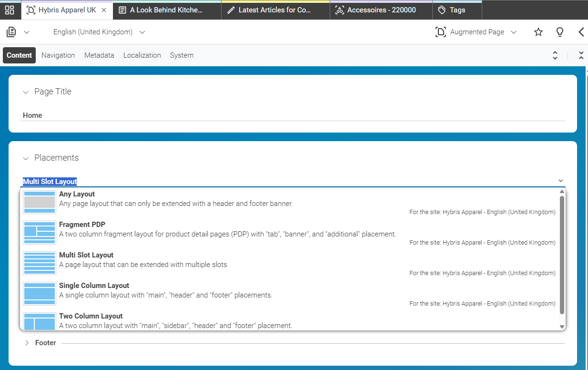Click the site label under Single Column Layout
The width and height of the screenshot is (588, 370).
click(482, 304)
